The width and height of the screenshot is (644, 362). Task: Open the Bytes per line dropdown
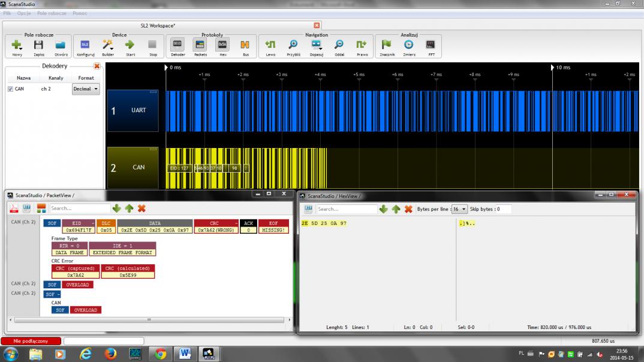click(460, 209)
